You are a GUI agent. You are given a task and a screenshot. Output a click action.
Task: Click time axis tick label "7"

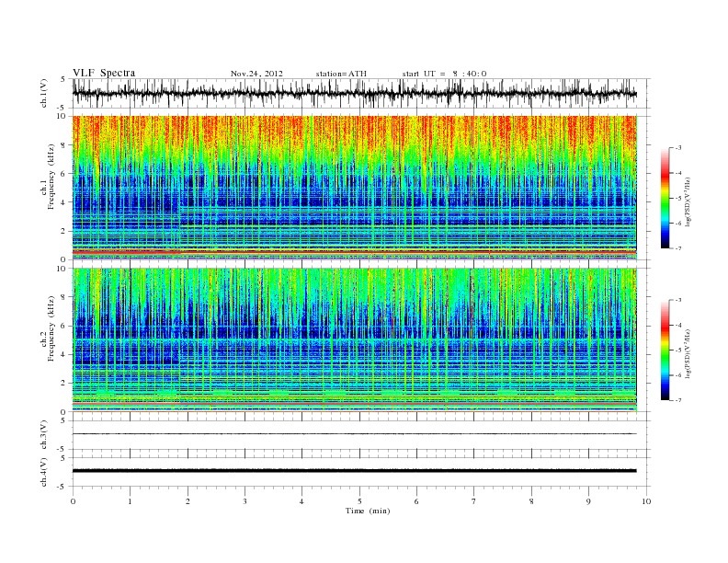pyautogui.click(x=474, y=501)
